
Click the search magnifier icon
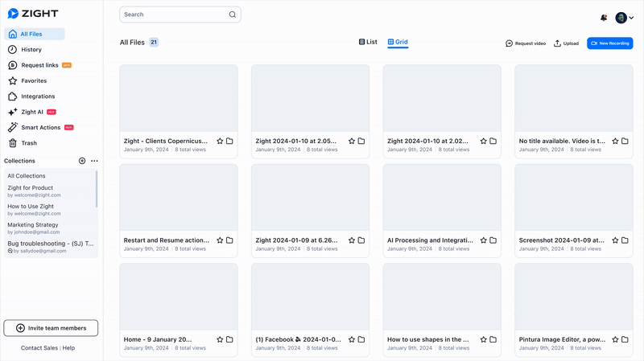pyautogui.click(x=233, y=14)
